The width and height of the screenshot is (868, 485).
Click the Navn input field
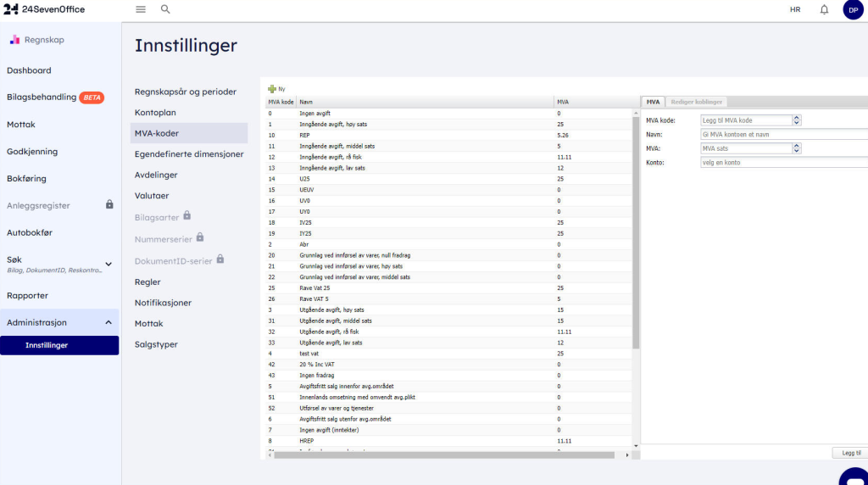pyautogui.click(x=783, y=134)
